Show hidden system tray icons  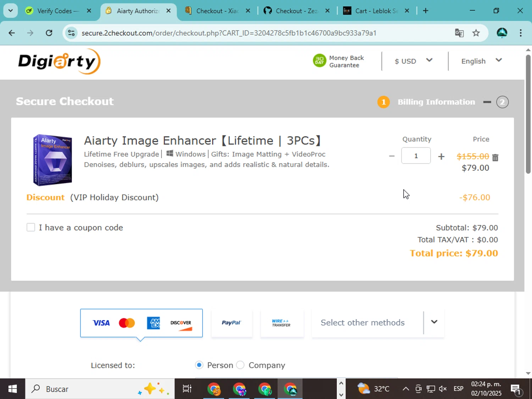click(406, 389)
